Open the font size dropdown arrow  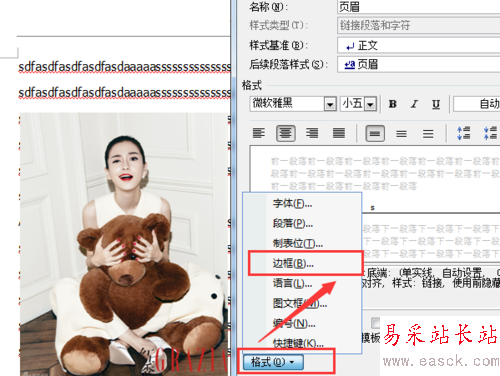click(370, 104)
